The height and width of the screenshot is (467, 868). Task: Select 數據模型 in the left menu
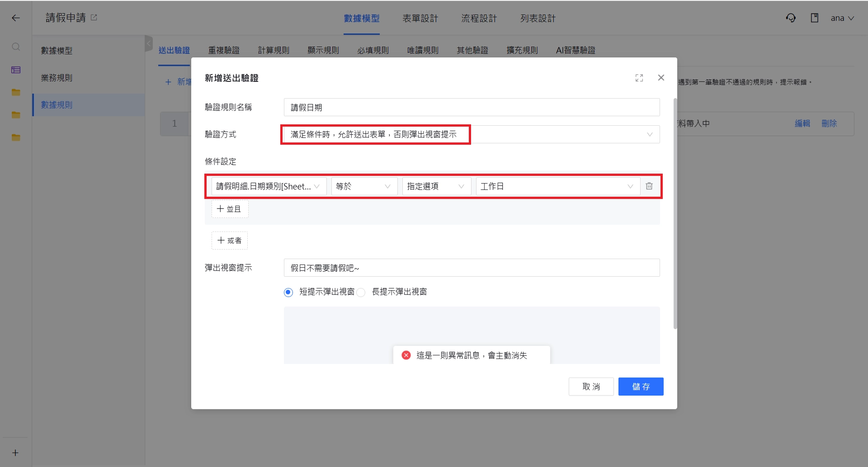pos(89,51)
